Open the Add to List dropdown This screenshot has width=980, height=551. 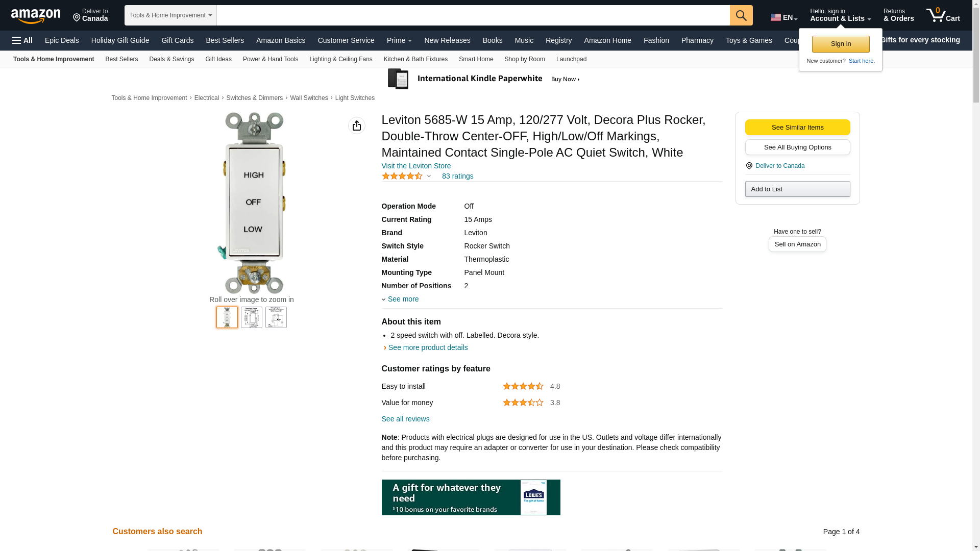(x=797, y=189)
